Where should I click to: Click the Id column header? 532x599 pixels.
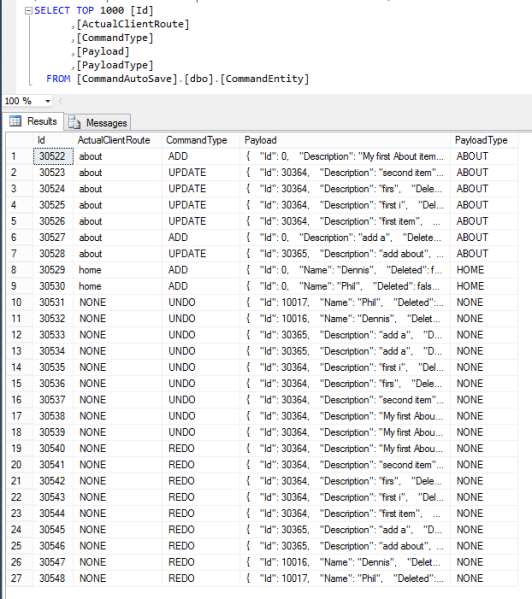pyautogui.click(x=53, y=140)
